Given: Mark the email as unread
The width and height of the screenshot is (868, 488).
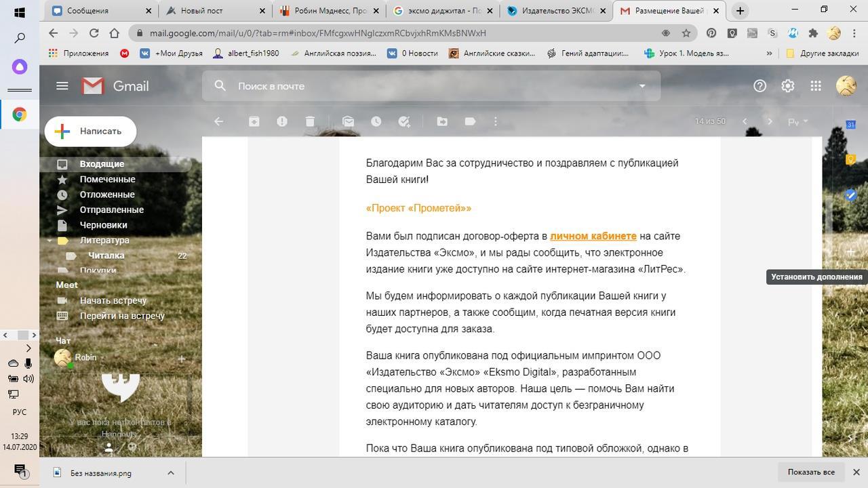Looking at the screenshot, I should click(348, 121).
